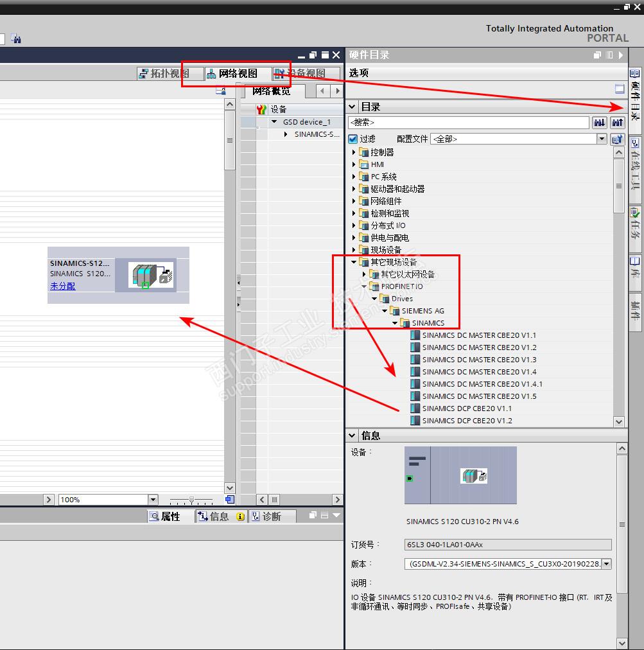Expand the 分布式 I/O folder
Screen dimensions: 644x650
click(x=354, y=225)
